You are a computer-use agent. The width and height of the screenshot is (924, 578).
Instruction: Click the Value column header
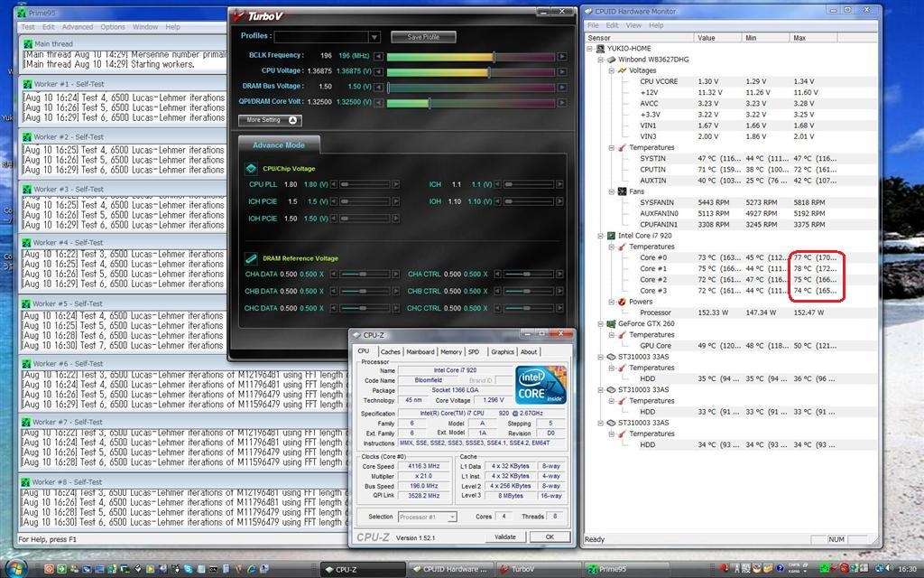click(718, 38)
